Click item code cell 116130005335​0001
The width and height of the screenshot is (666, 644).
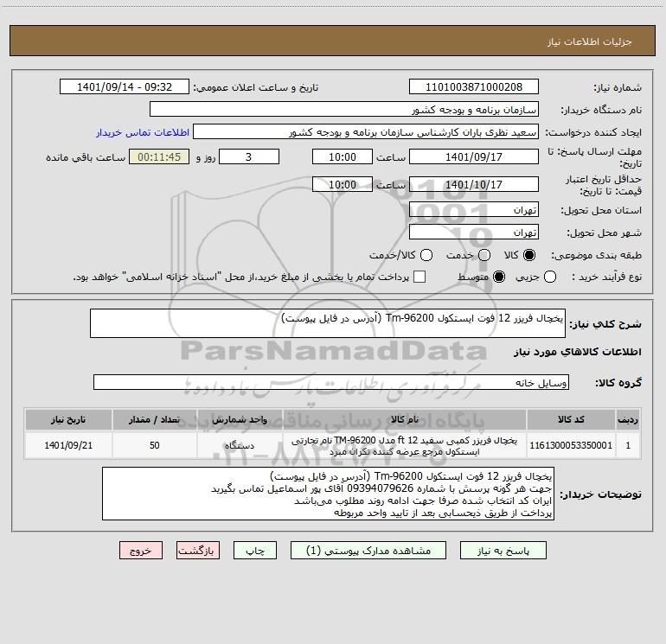point(571,445)
